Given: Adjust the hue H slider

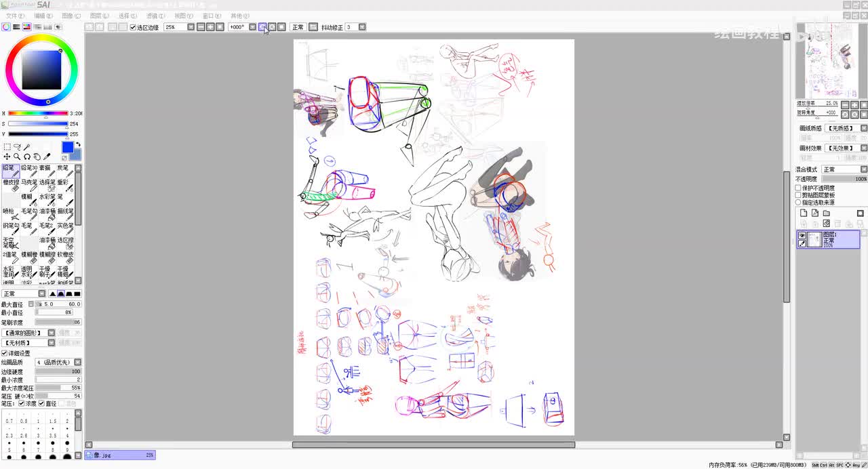Looking at the screenshot, I should click(38, 113).
